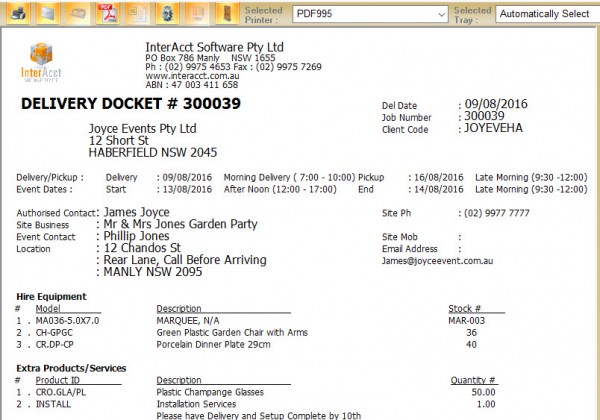Screen dimensions: 600x420
Task: Click the exit door icon
Action: (x=227, y=13)
